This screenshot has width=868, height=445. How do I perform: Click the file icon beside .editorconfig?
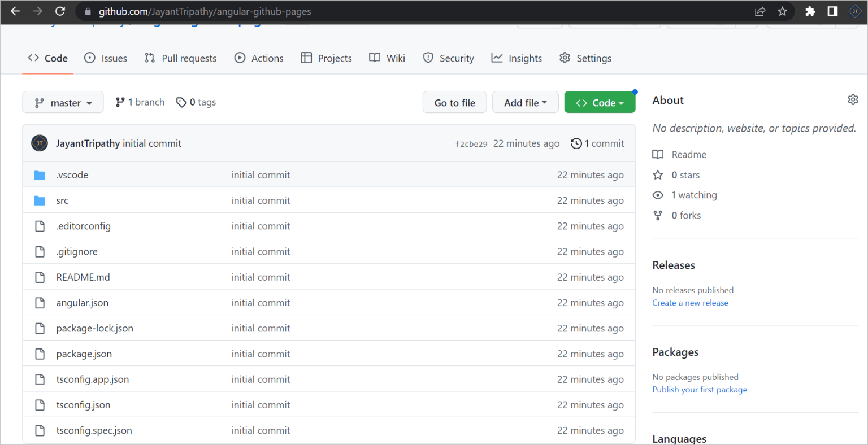(40, 226)
